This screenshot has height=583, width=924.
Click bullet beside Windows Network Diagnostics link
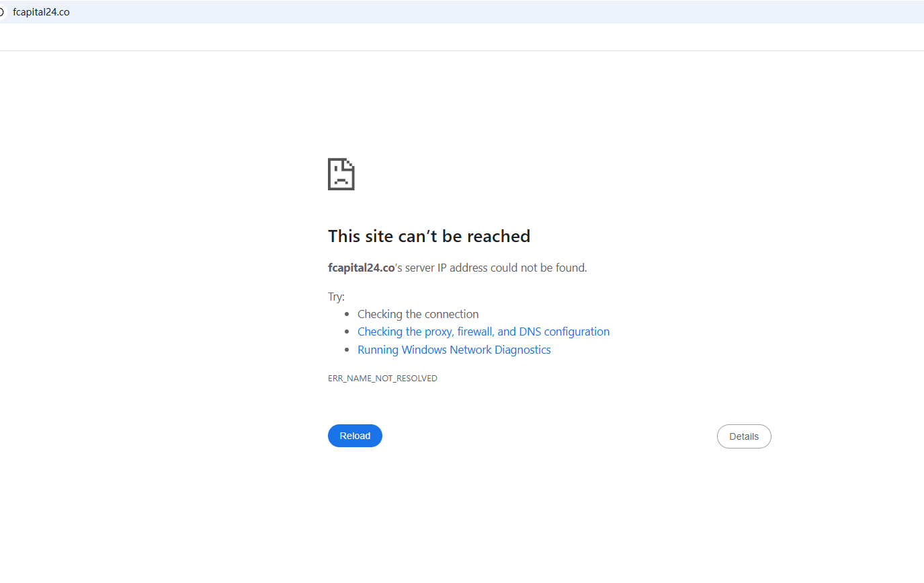click(x=347, y=350)
